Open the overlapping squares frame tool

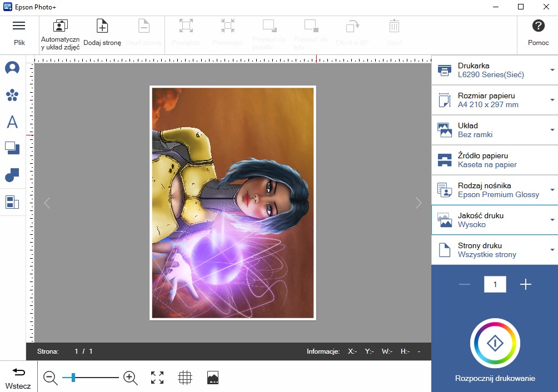click(12, 148)
